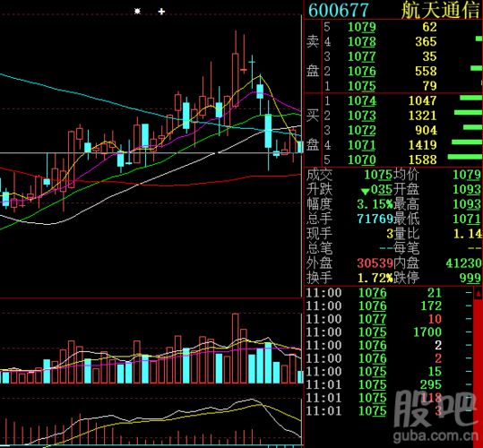Click buy-2 volume 1321
This screenshot has height=448, width=483.
coord(423,116)
